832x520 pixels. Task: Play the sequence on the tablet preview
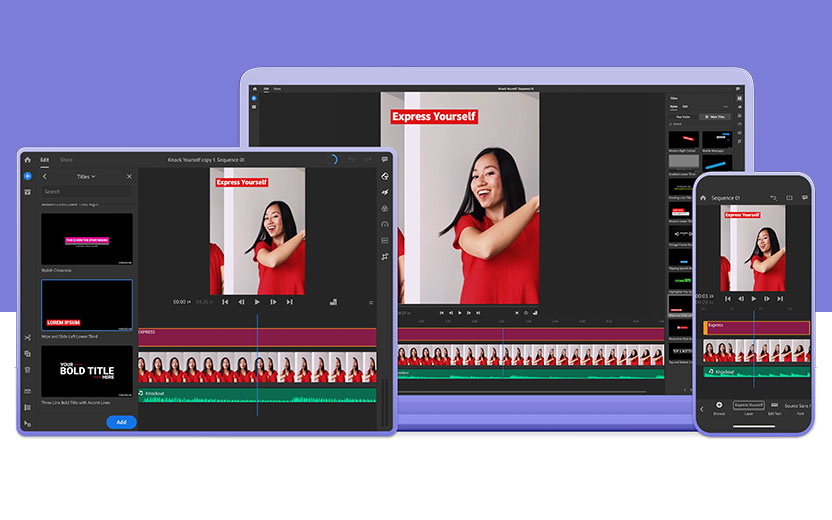pyautogui.click(x=257, y=301)
